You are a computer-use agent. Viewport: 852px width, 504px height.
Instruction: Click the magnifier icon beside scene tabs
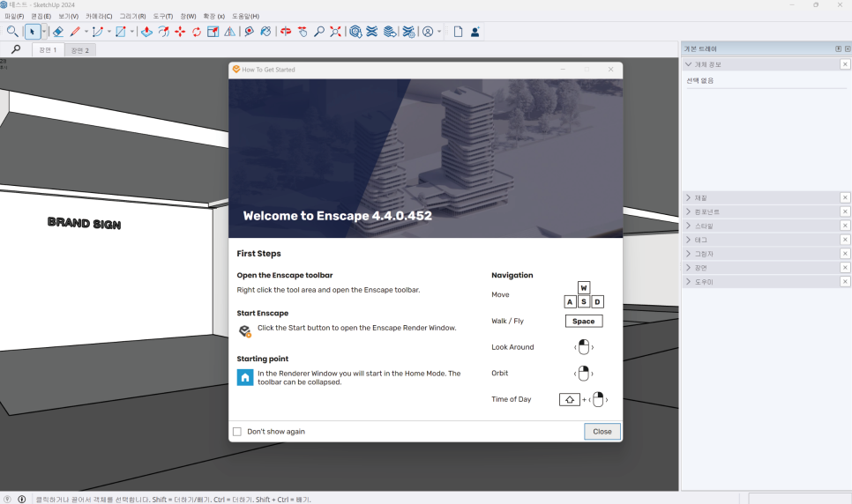pyautogui.click(x=16, y=49)
